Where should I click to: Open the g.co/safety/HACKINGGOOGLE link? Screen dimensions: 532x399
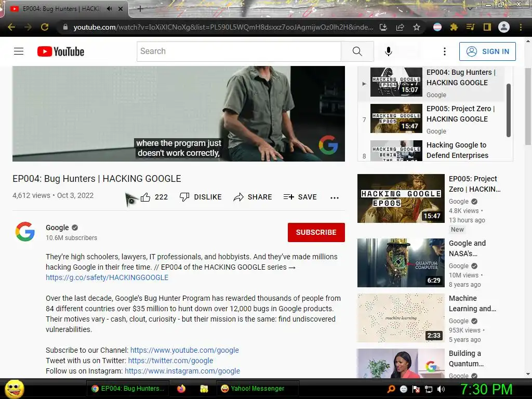[x=107, y=277]
